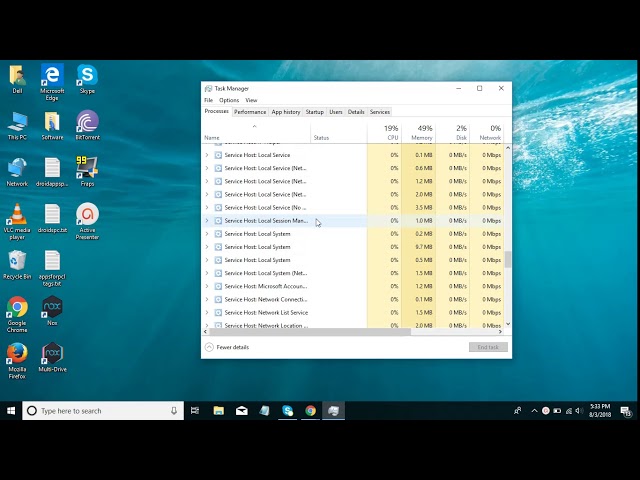Viewport: 640px width, 480px height.
Task: Switch to Chrome on taskbar
Action: click(x=311, y=411)
